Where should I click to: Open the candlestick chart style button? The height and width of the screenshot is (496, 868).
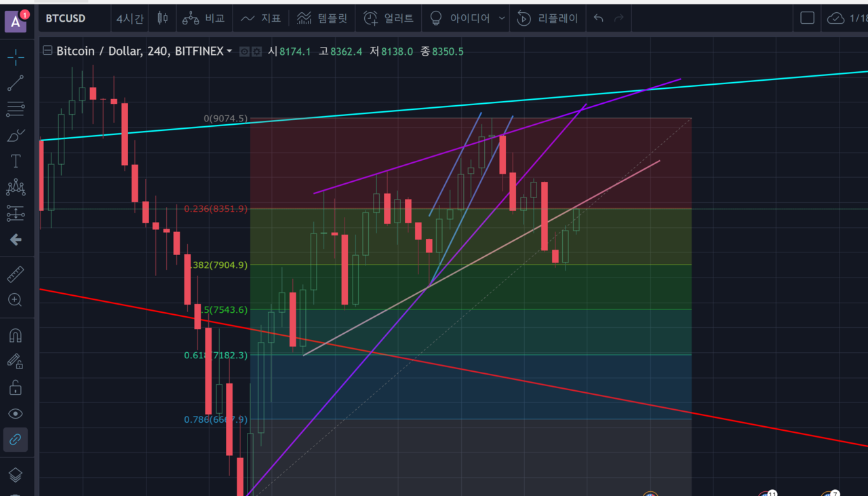(x=162, y=18)
